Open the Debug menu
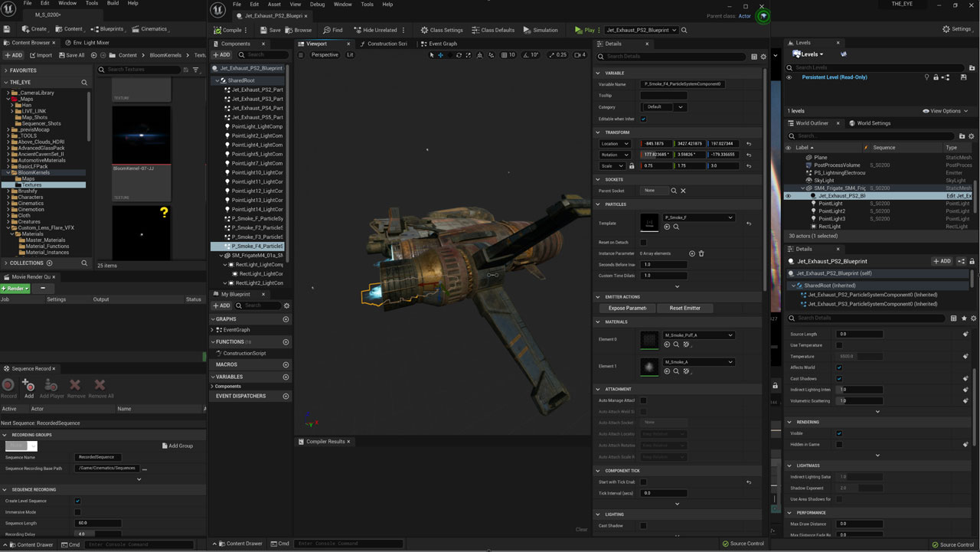980x552 pixels. [x=317, y=5]
